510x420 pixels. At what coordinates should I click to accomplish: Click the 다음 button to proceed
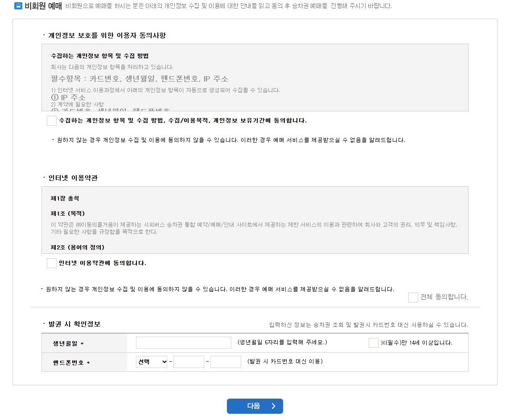[x=255, y=406]
